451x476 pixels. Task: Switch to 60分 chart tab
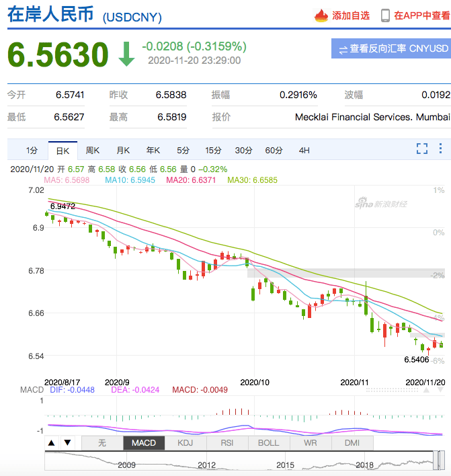point(274,151)
